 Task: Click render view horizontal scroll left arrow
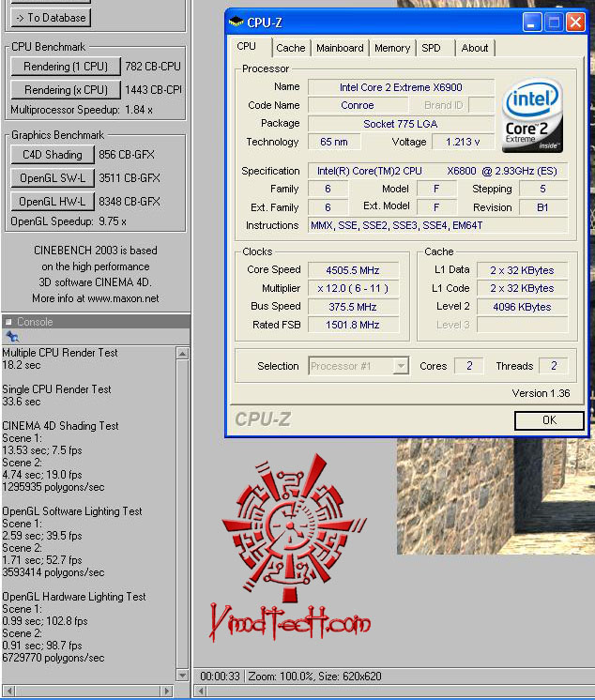click(x=201, y=691)
